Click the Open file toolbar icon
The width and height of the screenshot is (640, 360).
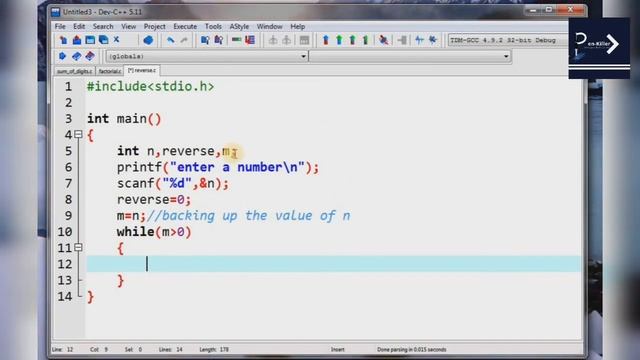77,40
